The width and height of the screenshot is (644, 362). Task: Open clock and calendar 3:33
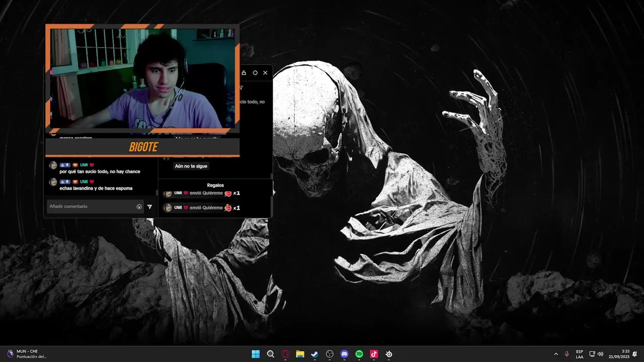(x=619, y=354)
